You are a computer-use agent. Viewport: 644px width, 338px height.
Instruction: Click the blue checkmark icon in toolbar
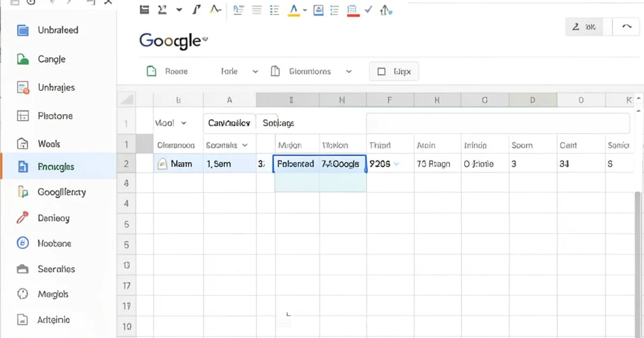pos(368,10)
